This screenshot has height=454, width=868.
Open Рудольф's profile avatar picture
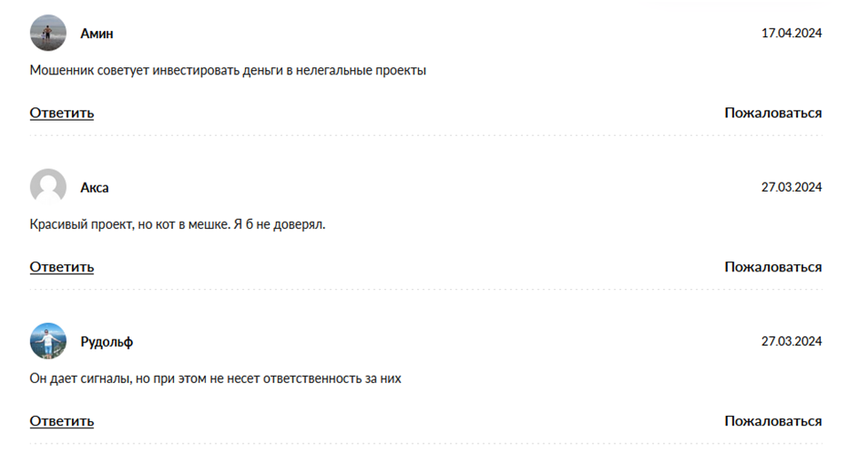pyautogui.click(x=48, y=341)
